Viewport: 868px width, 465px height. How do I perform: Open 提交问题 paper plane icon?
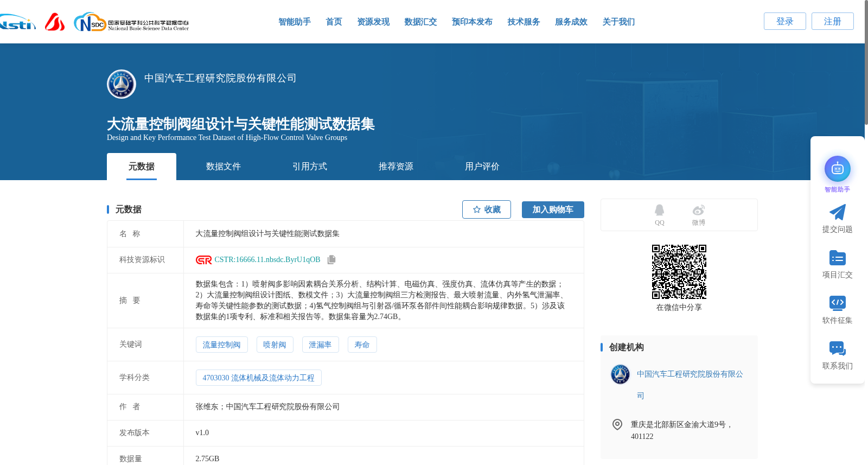coord(838,212)
